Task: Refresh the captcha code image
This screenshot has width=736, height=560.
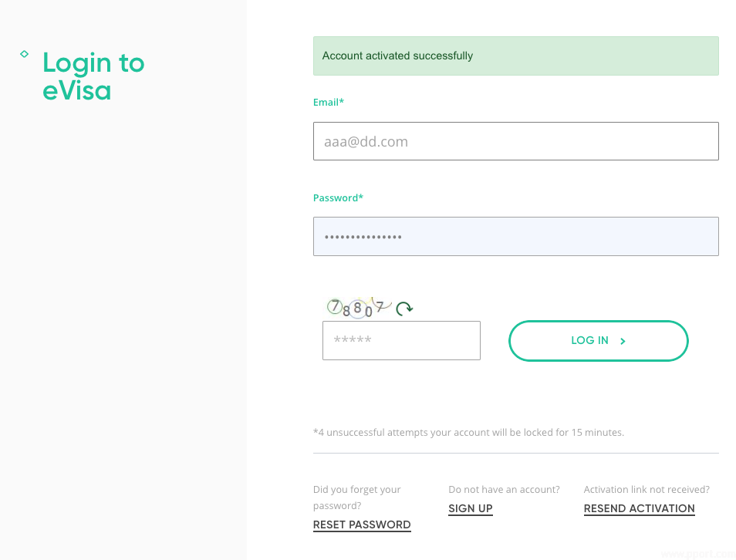Action: (x=404, y=309)
